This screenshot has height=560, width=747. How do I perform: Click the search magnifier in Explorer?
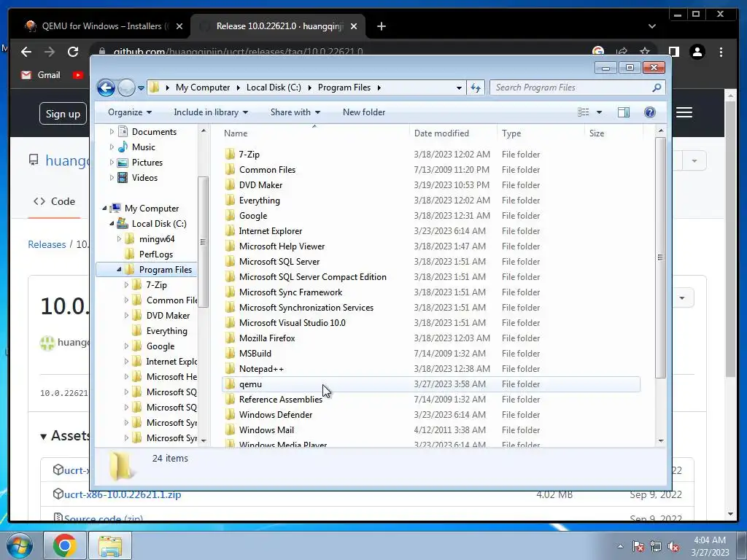tap(657, 87)
